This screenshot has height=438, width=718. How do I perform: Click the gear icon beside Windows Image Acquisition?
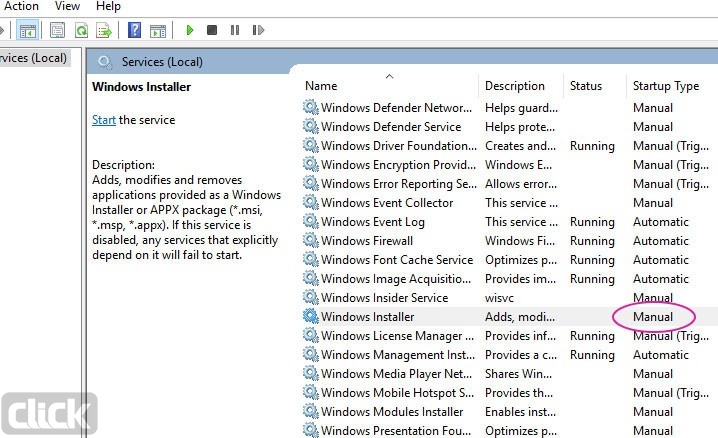point(310,278)
